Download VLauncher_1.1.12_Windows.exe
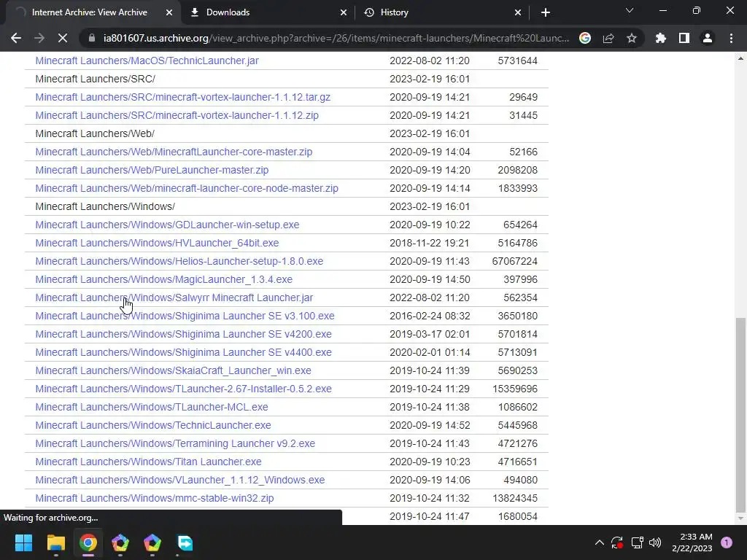This screenshot has height=560, width=747. [x=180, y=480]
